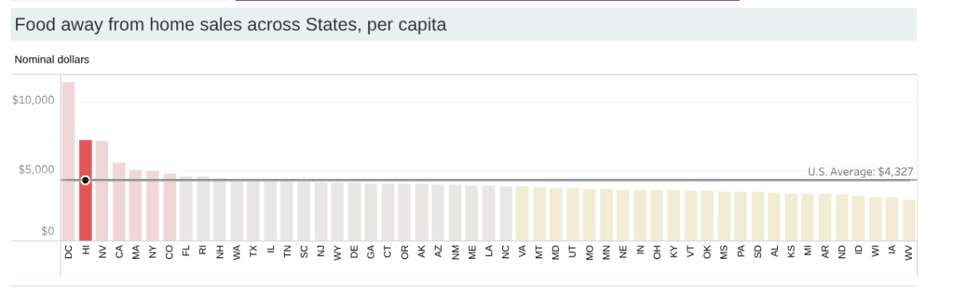Select the NC bar
This screenshot has height=287, width=980.
coord(506,214)
